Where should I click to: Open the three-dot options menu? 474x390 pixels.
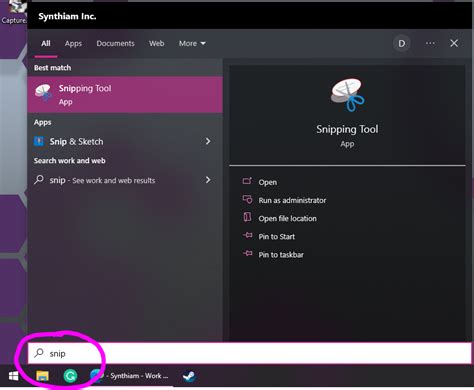[430, 43]
